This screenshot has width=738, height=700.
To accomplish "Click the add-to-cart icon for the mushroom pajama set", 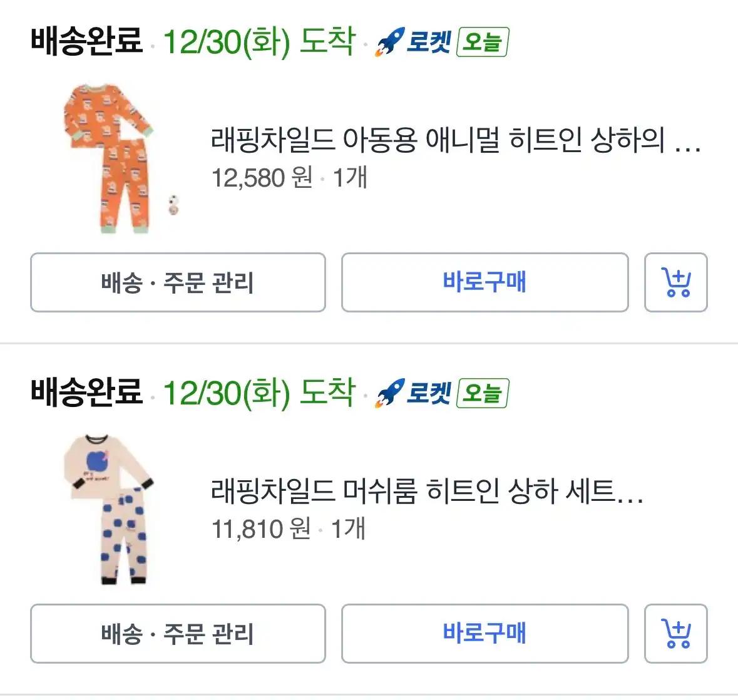I will 676,634.
